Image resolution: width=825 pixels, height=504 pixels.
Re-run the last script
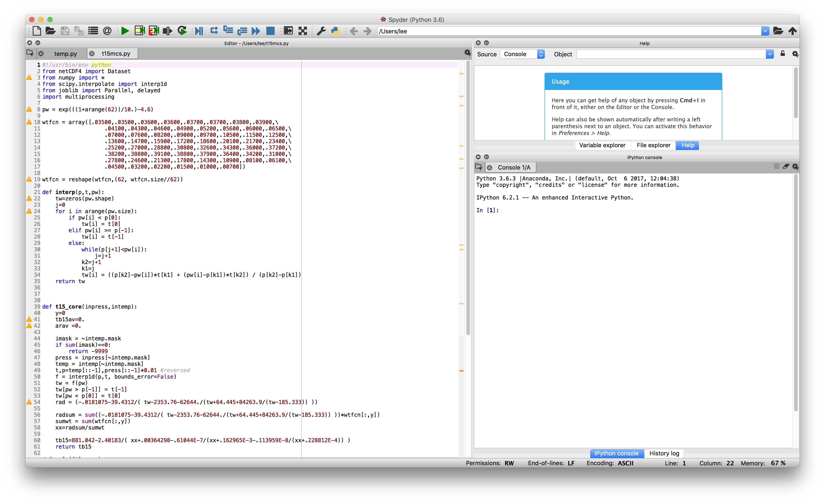[x=182, y=31]
